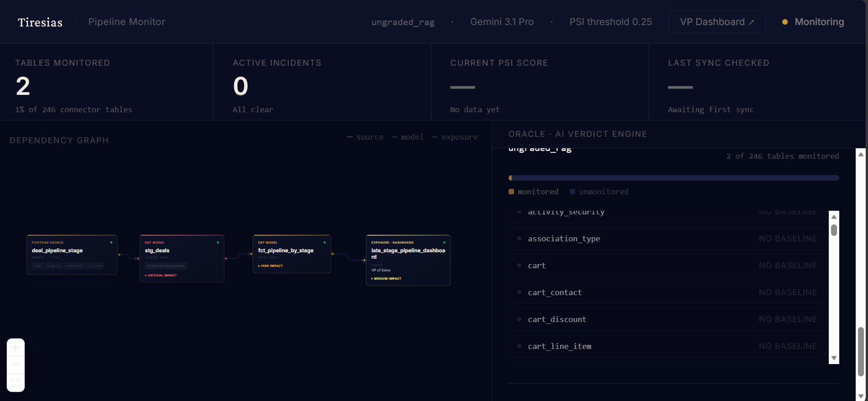Click the VP of Sales owner text
868x401 pixels.
(x=381, y=271)
